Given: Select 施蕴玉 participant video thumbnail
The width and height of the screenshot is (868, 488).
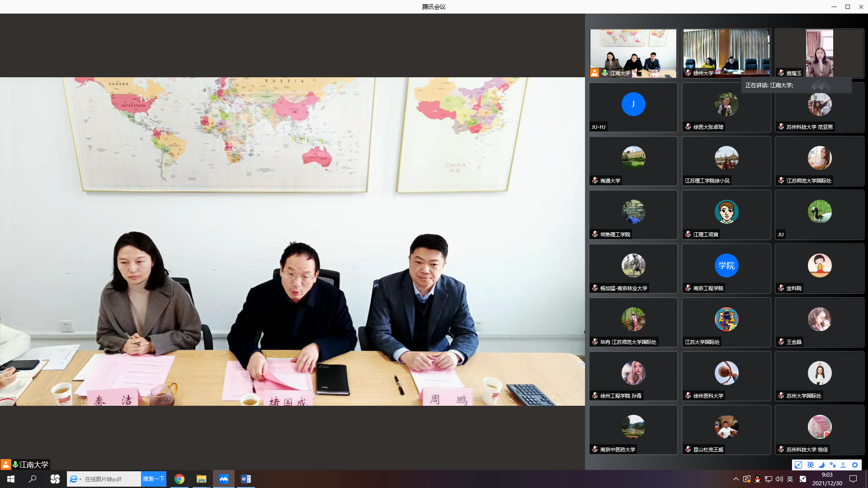Looking at the screenshot, I should coord(819,53).
